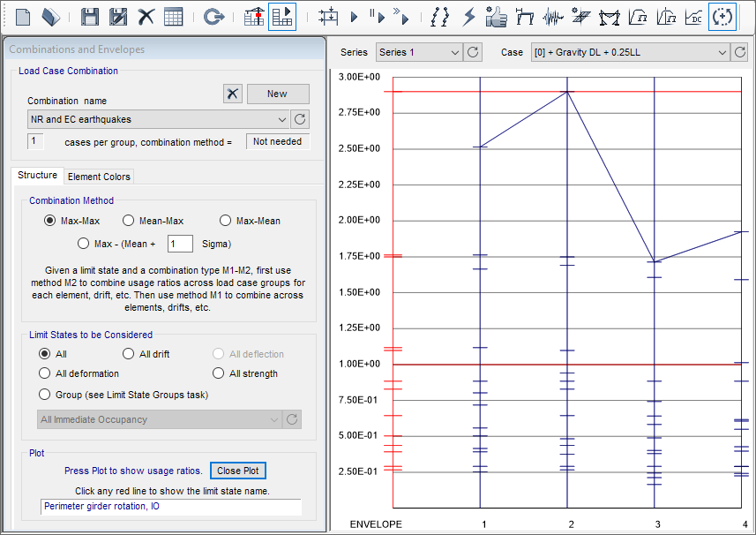Screen dimensions: 756x535
Task: Click the 'ENVELOPE' axis label
Action: (376, 524)
